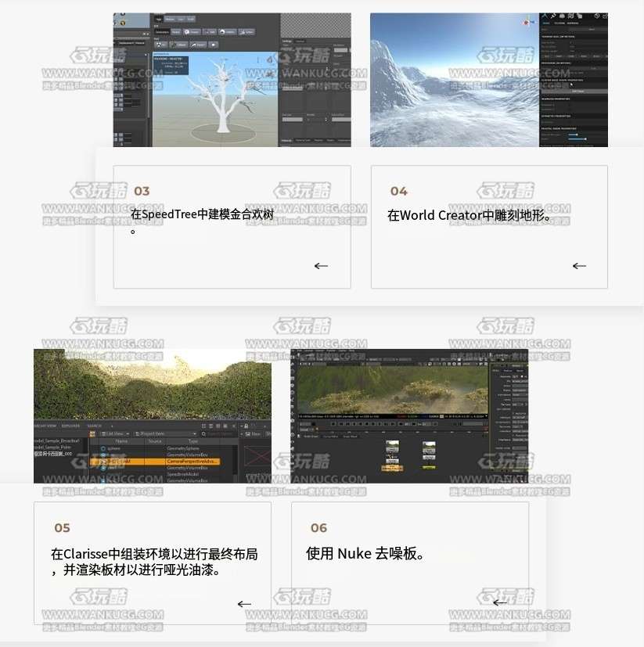Click the arrow icon in card 05
The height and width of the screenshot is (647, 644).
pyautogui.click(x=244, y=604)
